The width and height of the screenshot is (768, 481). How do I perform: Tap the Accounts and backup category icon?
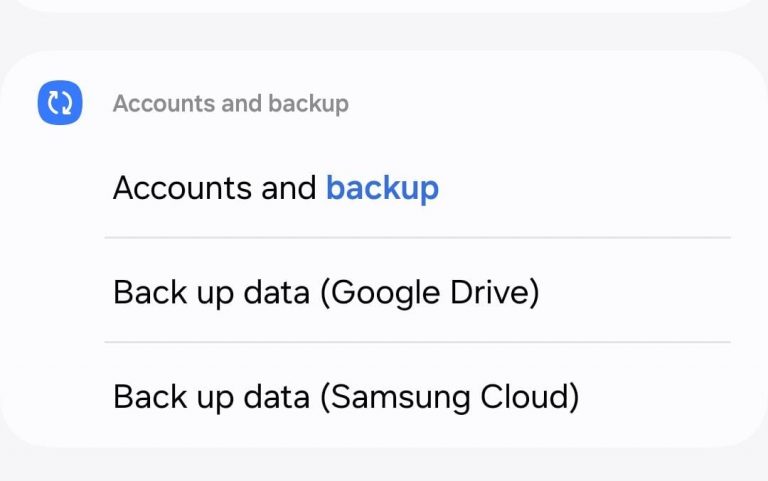59,103
